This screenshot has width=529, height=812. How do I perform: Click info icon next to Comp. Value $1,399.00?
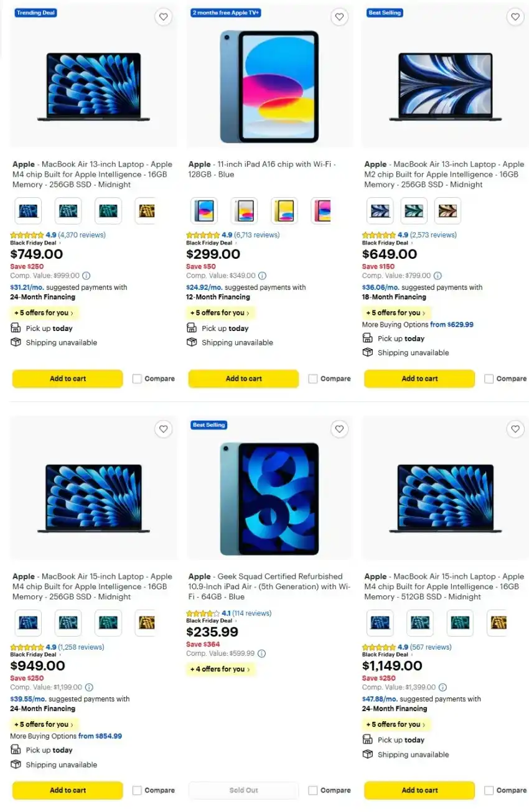[442, 688]
